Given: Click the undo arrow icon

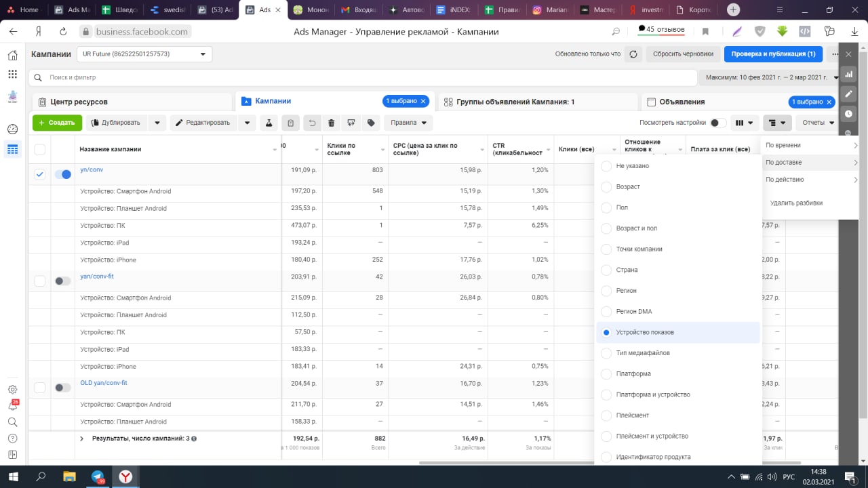Looking at the screenshot, I should click(x=312, y=123).
